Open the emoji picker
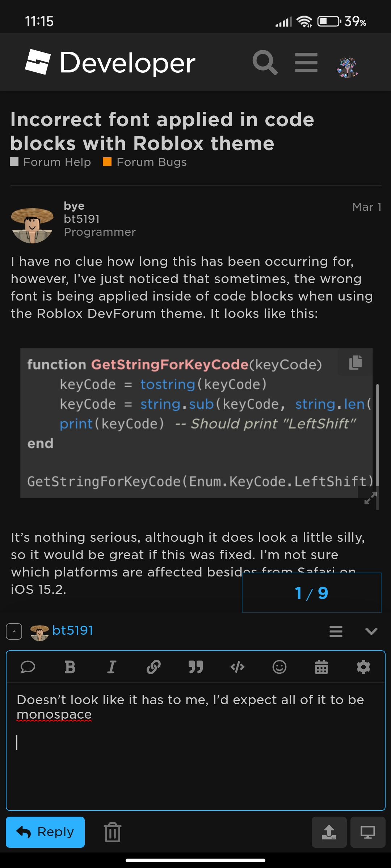391x868 pixels. click(279, 667)
